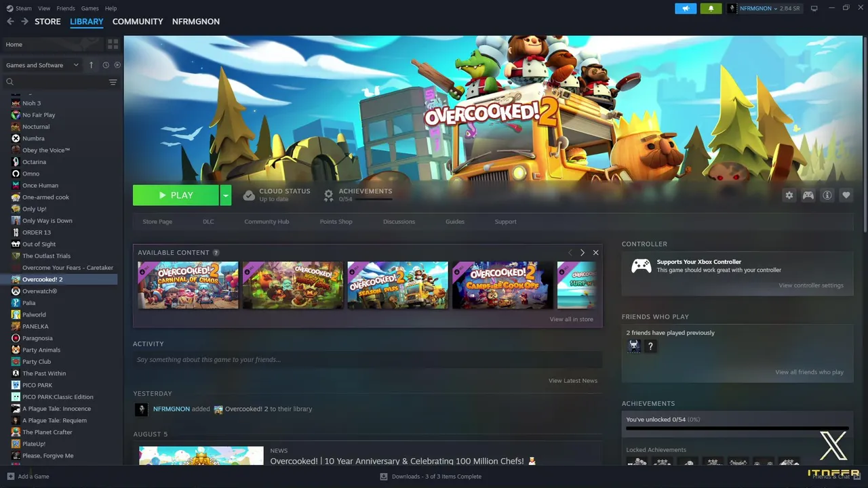Open the Points Shop link
Image resolution: width=868 pixels, height=488 pixels.
pyautogui.click(x=336, y=222)
